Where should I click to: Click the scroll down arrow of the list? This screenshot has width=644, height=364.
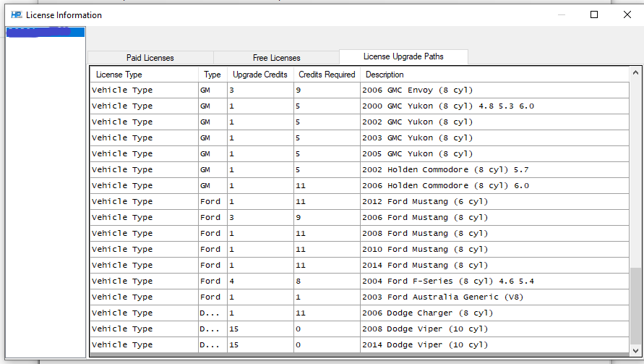[x=635, y=351]
